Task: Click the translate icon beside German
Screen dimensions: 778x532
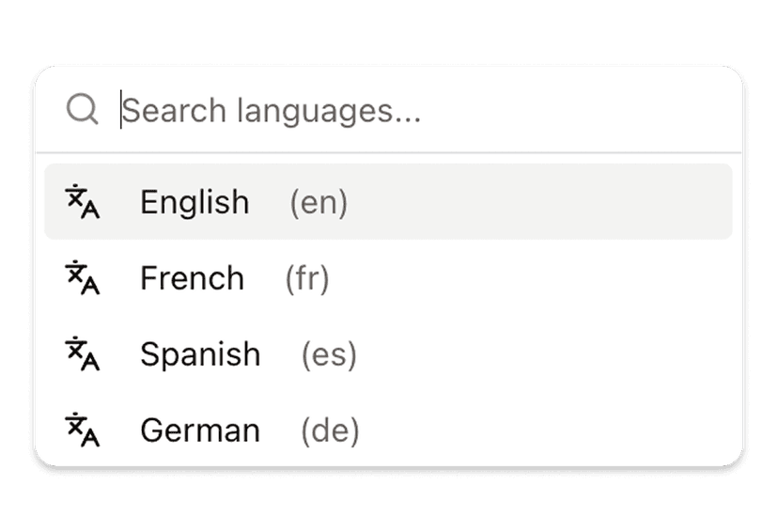Action: (x=83, y=430)
